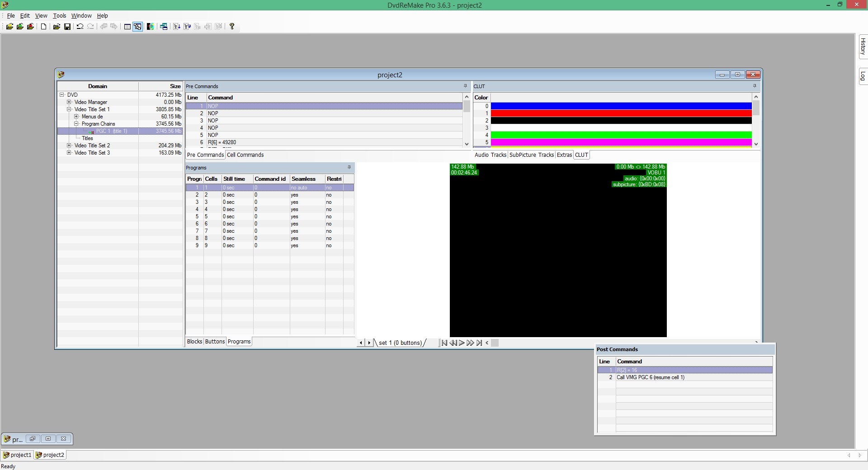The height and width of the screenshot is (470, 868).
Task: Click the colorful preview toolbar icon
Action: coord(151,27)
